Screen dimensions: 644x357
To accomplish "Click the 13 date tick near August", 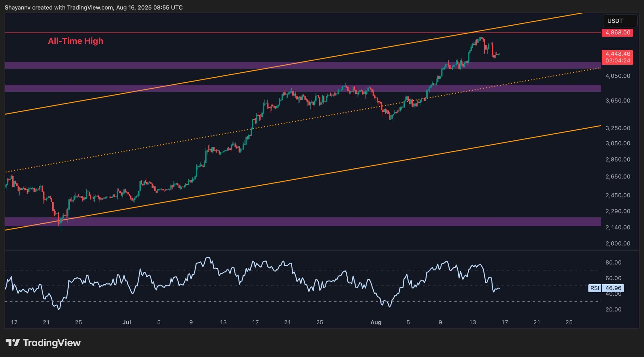I will point(472,322).
